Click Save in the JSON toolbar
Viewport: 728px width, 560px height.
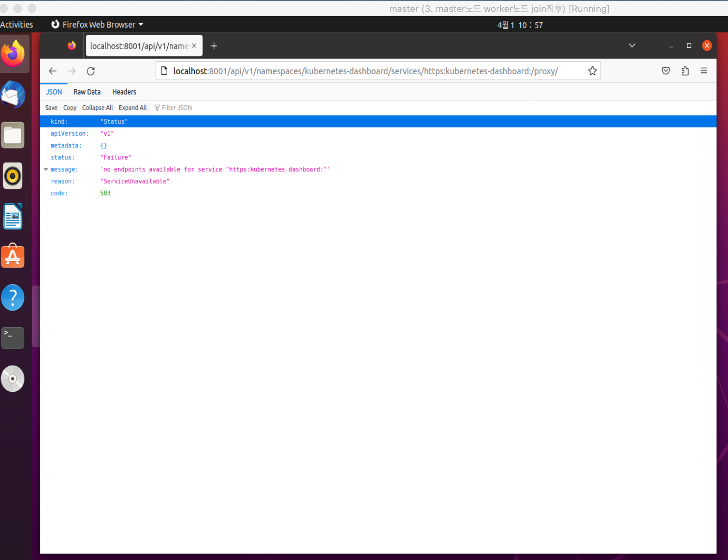click(x=51, y=108)
